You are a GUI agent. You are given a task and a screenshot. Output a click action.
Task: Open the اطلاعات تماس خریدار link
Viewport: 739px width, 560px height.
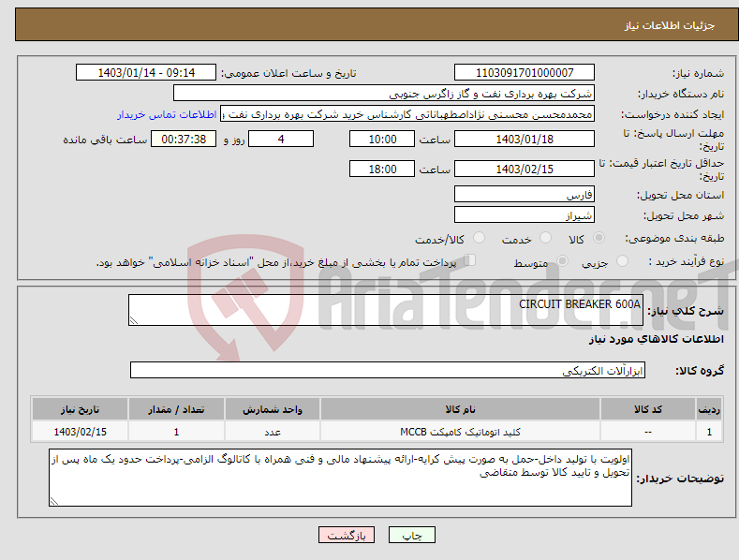coord(167,114)
